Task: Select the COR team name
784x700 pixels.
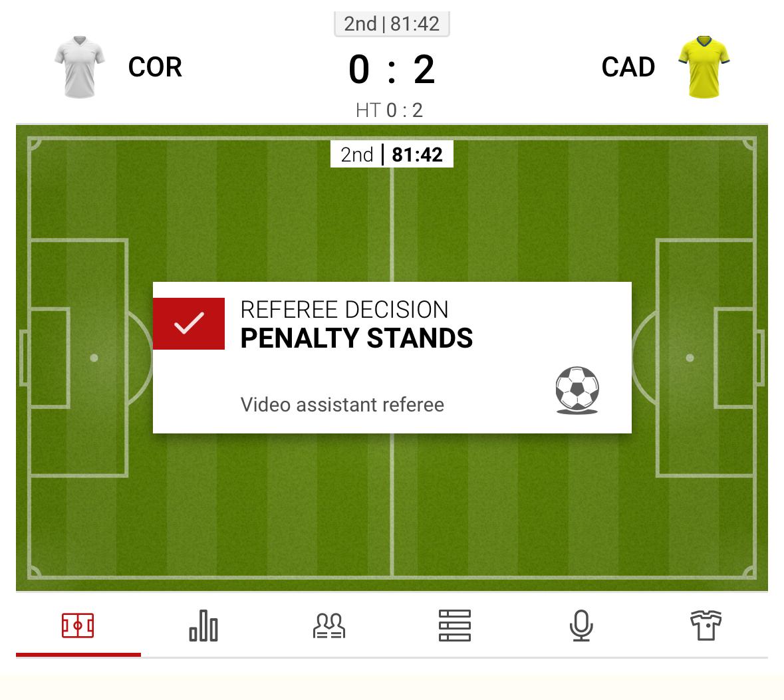Action: tap(155, 67)
